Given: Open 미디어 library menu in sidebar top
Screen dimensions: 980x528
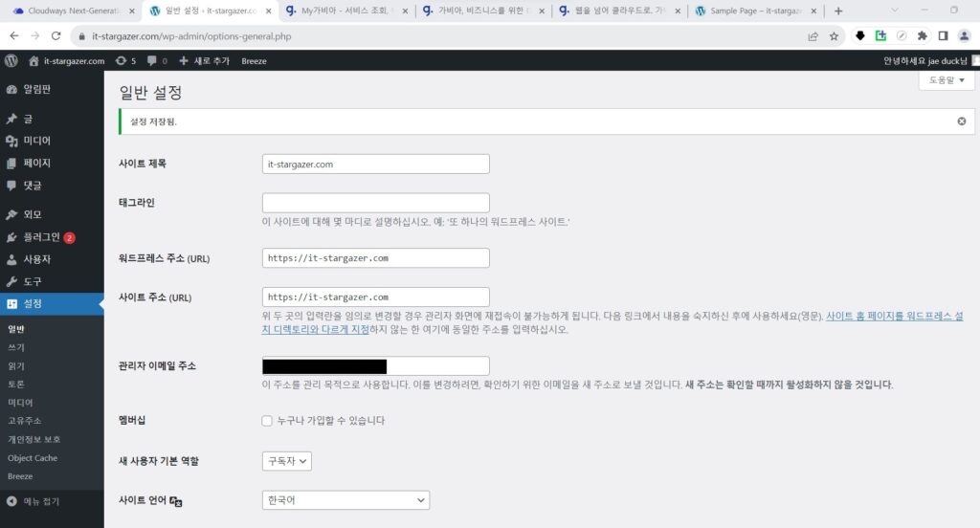Looking at the screenshot, I should (x=52, y=141).
